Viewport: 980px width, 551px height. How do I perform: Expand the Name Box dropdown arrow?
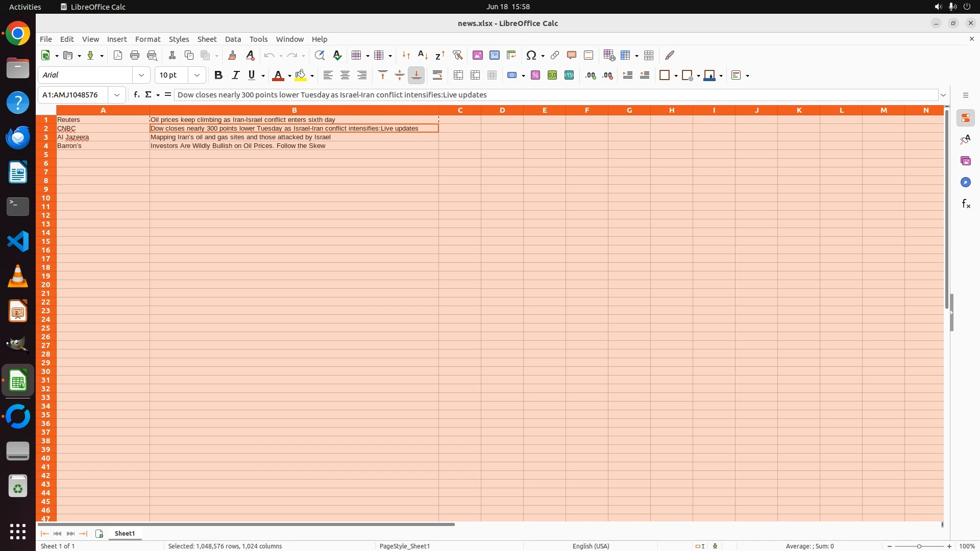coord(117,95)
